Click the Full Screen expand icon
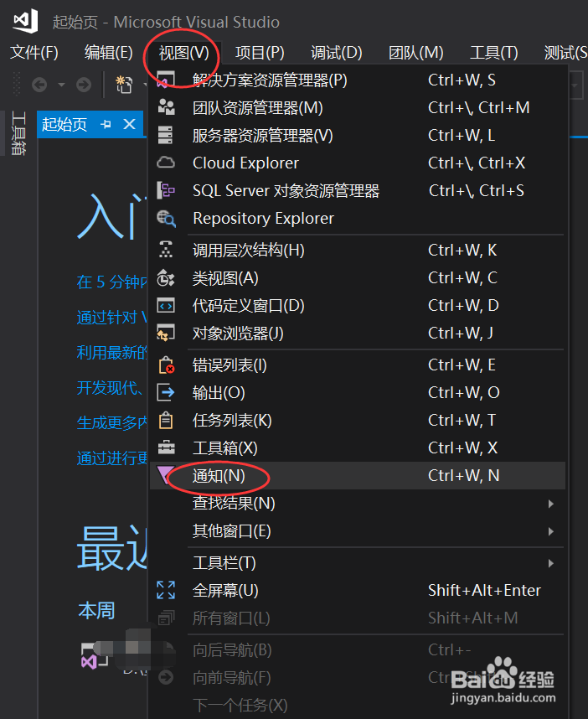Screen dimensions: 588x719 tap(166, 590)
